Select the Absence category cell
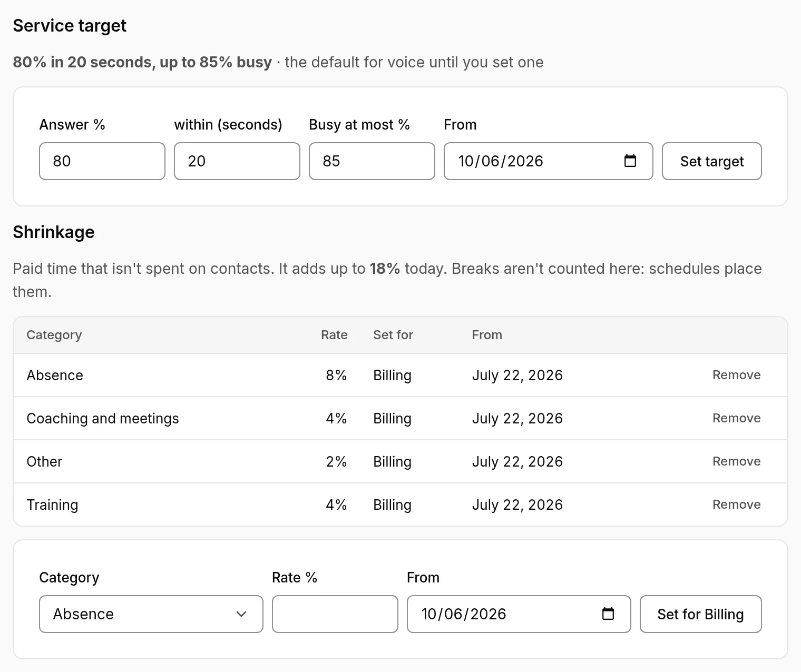The height and width of the screenshot is (672, 801). [x=55, y=375]
